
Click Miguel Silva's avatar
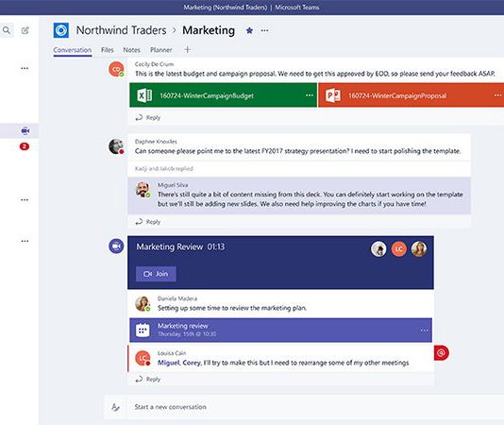(143, 190)
